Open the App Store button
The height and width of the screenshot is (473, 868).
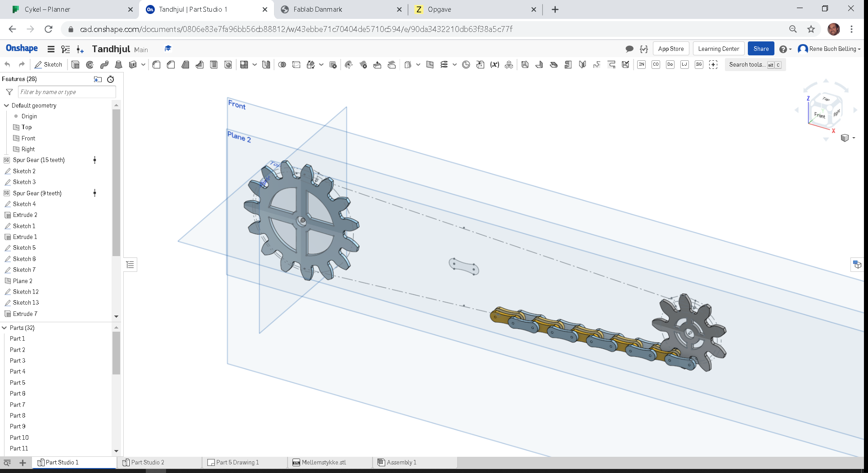[x=670, y=49]
